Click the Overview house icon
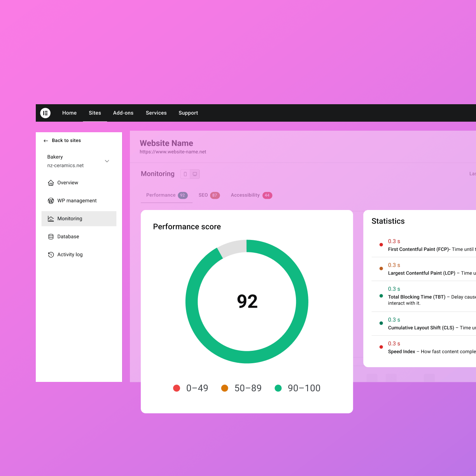Viewport: 476px width, 476px height. [51, 183]
